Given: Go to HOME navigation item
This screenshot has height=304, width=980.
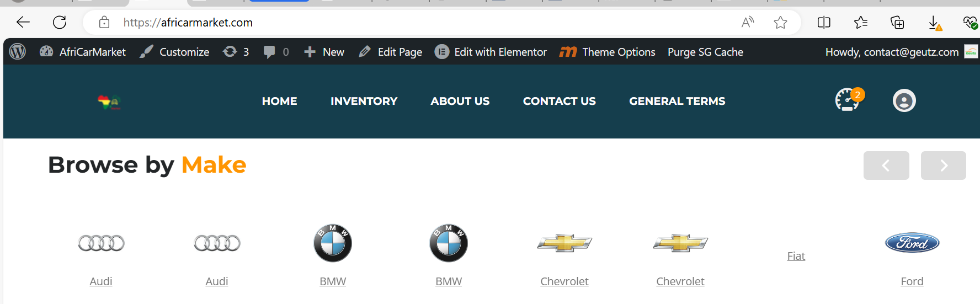Looking at the screenshot, I should click(x=279, y=101).
